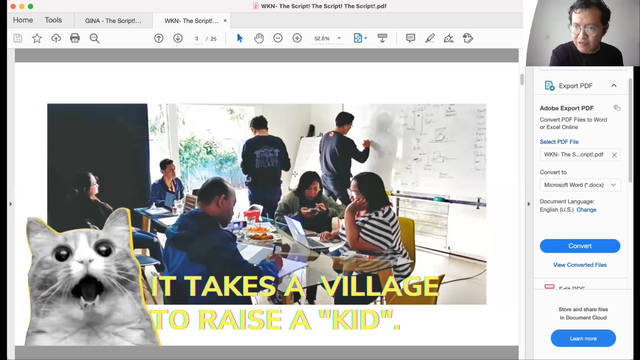Screen dimensions: 640x360
Task: Expand the left navigation pane arrow
Action: click(x=11, y=204)
